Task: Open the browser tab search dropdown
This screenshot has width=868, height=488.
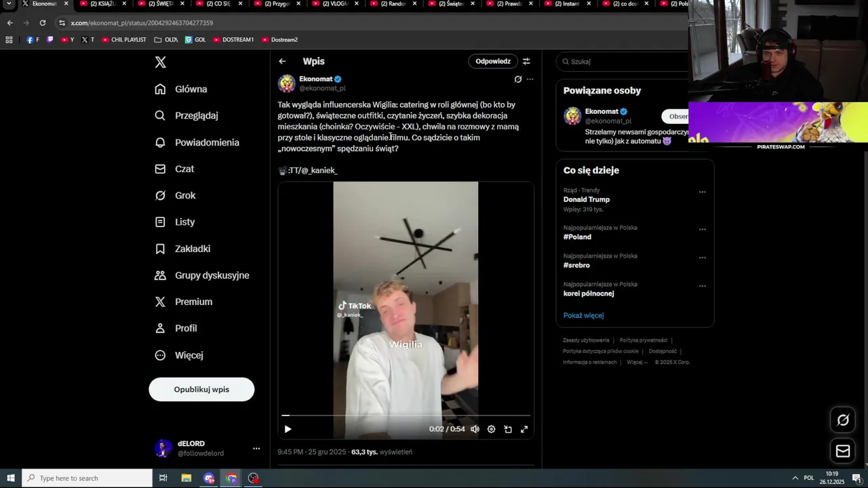Action: [x=9, y=4]
